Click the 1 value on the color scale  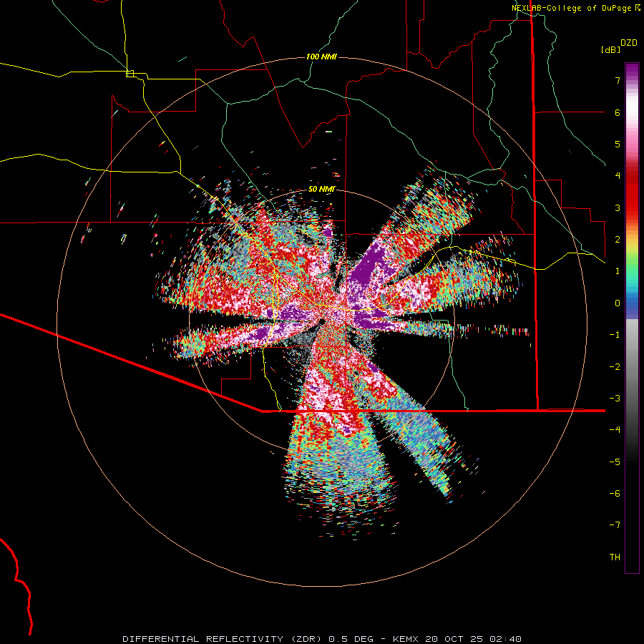click(618, 271)
